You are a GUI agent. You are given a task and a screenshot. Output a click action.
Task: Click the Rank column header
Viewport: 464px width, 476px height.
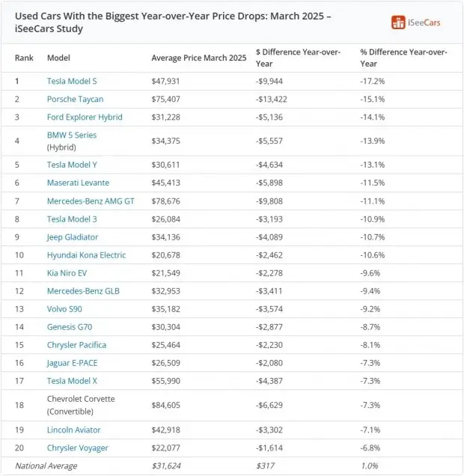click(24, 58)
